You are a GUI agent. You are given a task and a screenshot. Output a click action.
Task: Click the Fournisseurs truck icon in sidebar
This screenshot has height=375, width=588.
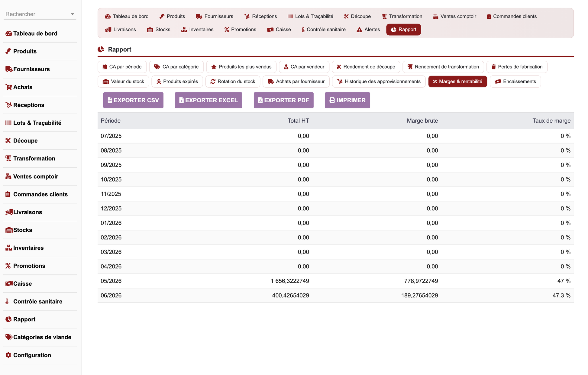(9, 69)
